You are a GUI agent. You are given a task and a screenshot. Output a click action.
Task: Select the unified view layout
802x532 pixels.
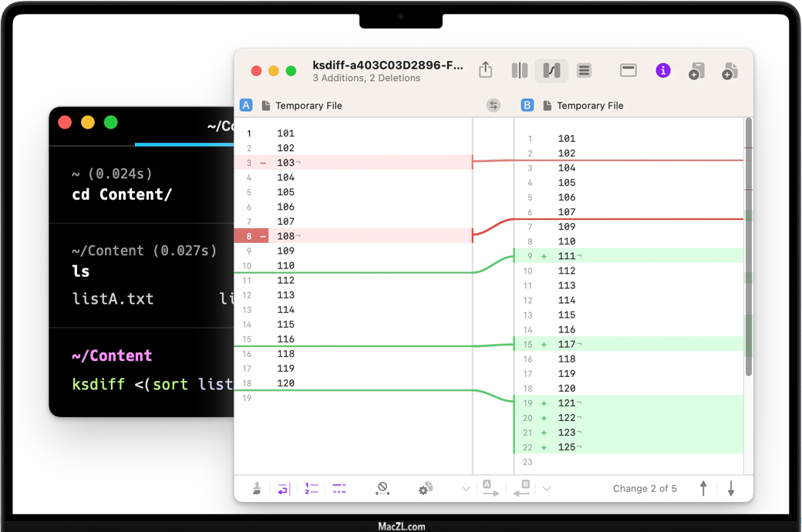tap(585, 71)
